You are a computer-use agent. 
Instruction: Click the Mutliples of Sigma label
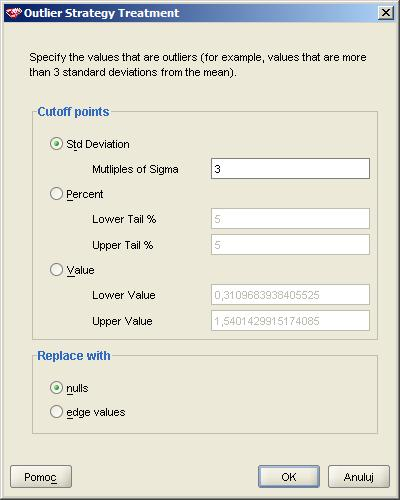[x=135, y=169]
